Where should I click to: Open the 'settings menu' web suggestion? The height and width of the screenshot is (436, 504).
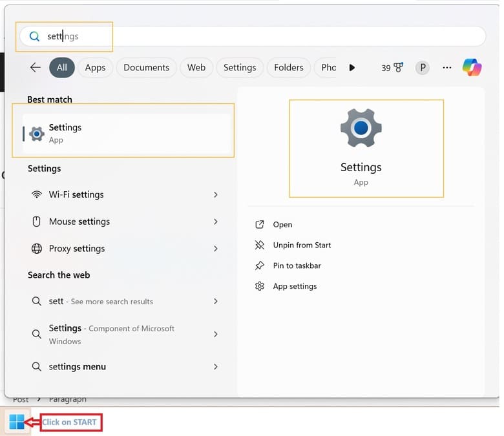125,367
